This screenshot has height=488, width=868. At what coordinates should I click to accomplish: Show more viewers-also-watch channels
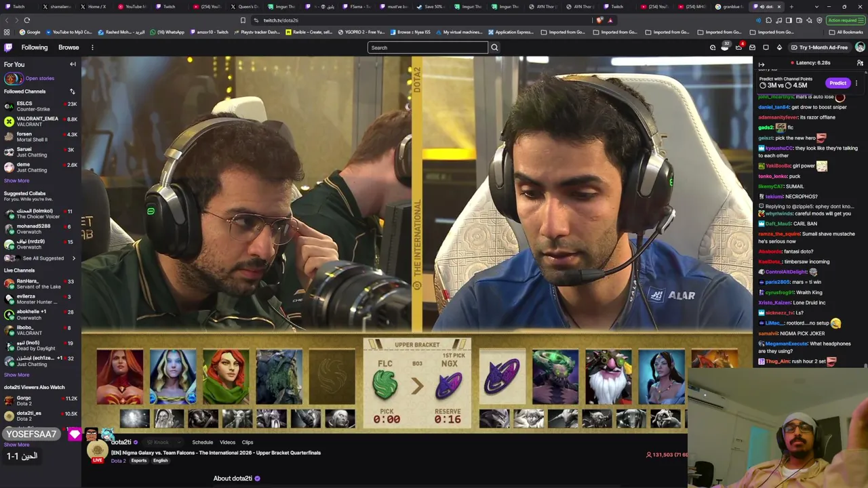point(17,445)
